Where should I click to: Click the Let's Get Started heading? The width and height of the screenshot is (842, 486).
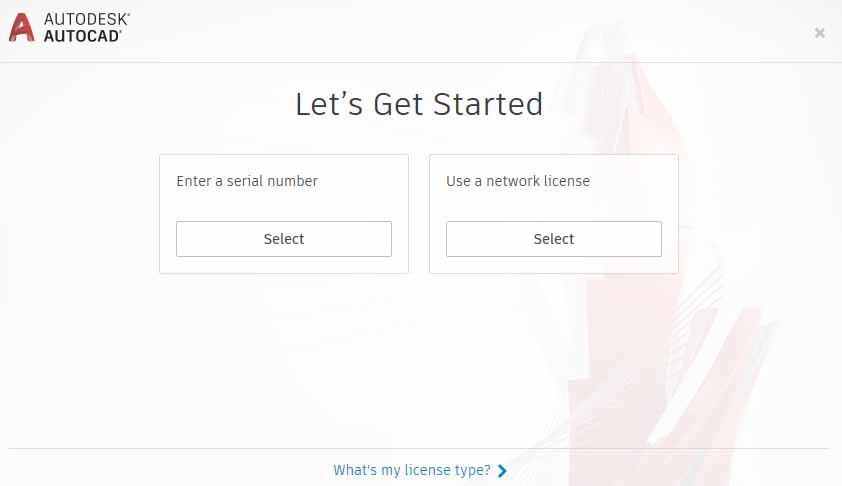[419, 104]
